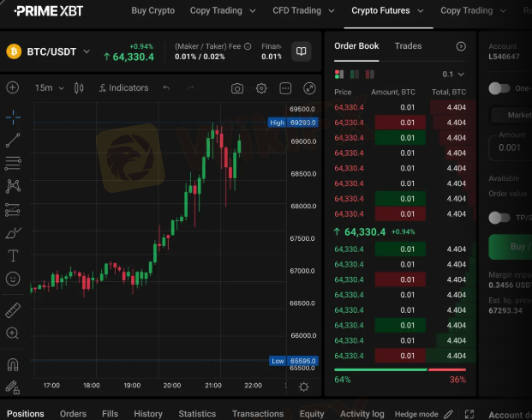Enable the TP/SL toggle switch

coord(499,218)
